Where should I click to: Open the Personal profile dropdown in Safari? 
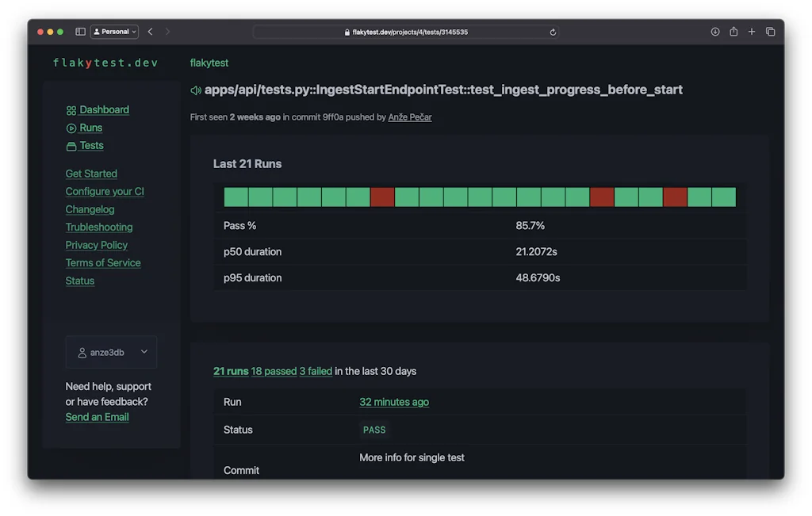tap(113, 31)
